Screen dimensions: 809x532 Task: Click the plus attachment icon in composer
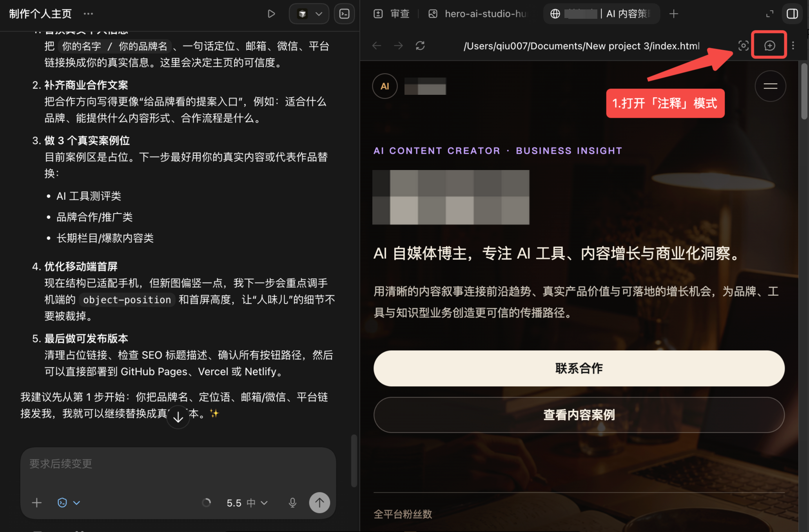coord(37,503)
